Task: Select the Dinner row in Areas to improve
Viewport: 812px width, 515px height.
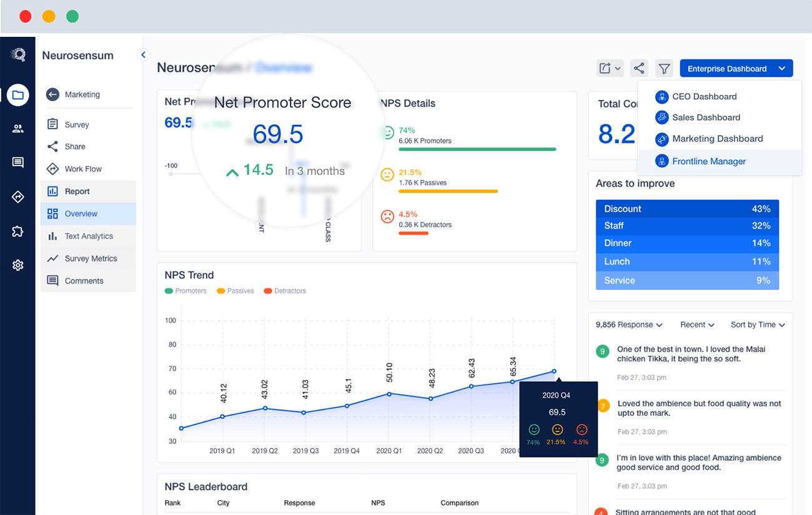Action: point(687,243)
